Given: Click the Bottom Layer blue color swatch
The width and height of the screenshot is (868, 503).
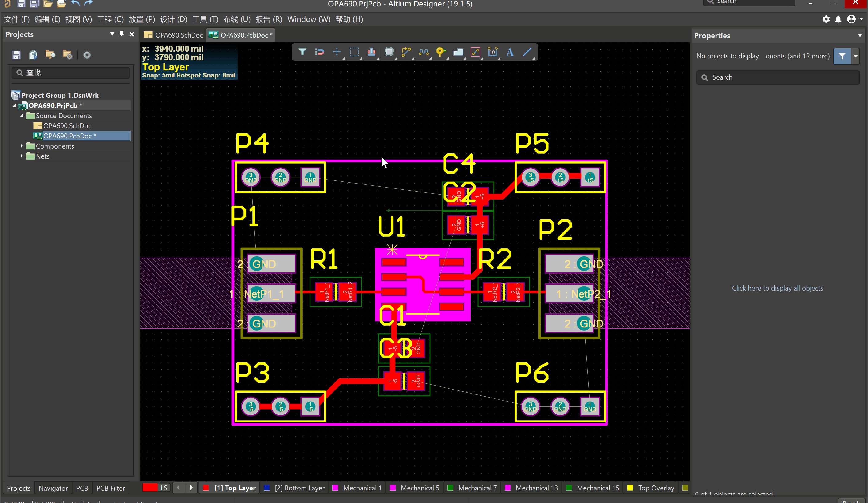Looking at the screenshot, I should pos(266,488).
